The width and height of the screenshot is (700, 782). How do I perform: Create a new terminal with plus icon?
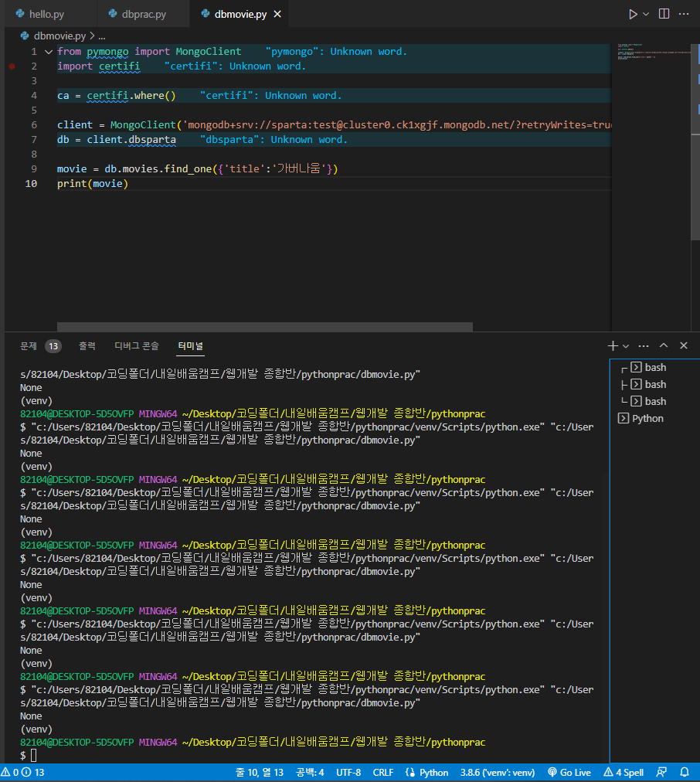coord(613,345)
